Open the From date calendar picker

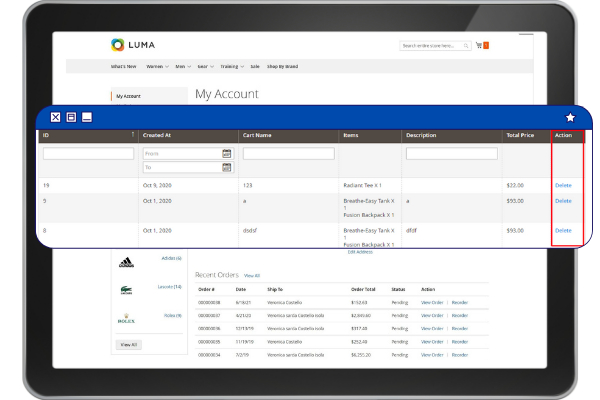227,154
